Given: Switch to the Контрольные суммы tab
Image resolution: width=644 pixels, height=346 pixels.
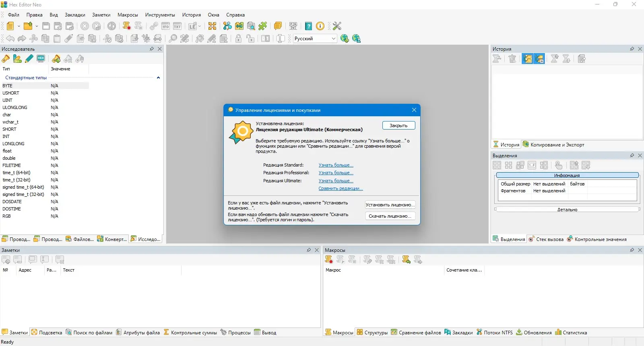Looking at the screenshot, I should tap(190, 332).
